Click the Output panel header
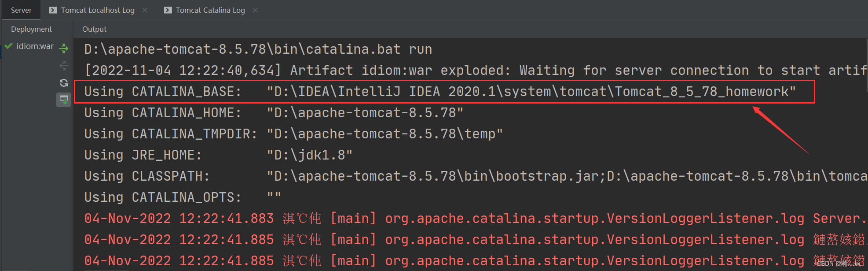This screenshot has width=868, height=271. click(x=94, y=29)
